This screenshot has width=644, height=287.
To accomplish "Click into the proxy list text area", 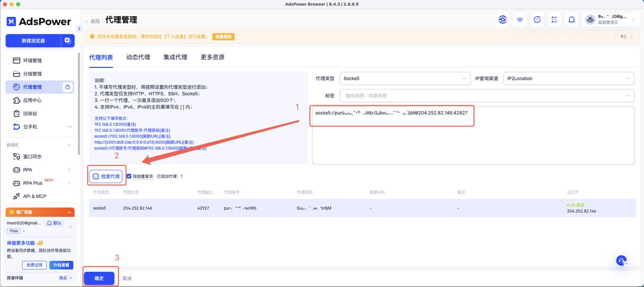I will coord(473,135).
